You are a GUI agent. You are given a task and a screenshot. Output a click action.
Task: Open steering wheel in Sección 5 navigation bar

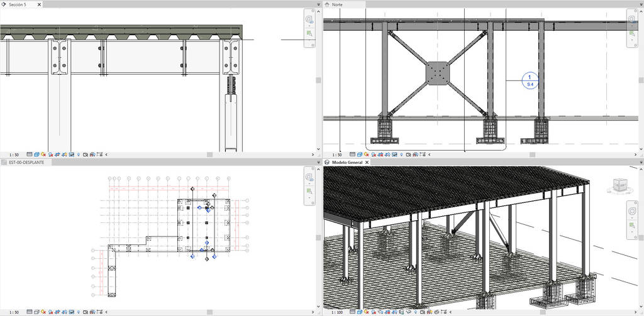click(309, 19)
